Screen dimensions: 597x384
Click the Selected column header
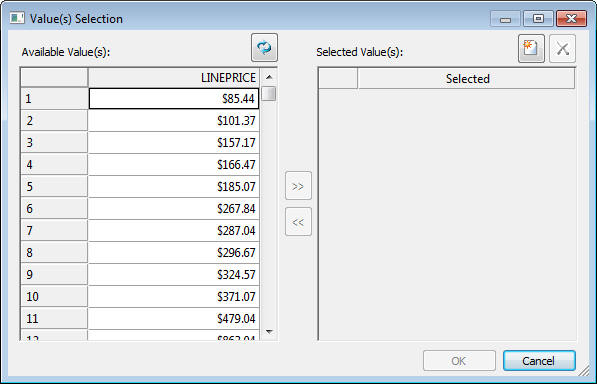pos(466,78)
